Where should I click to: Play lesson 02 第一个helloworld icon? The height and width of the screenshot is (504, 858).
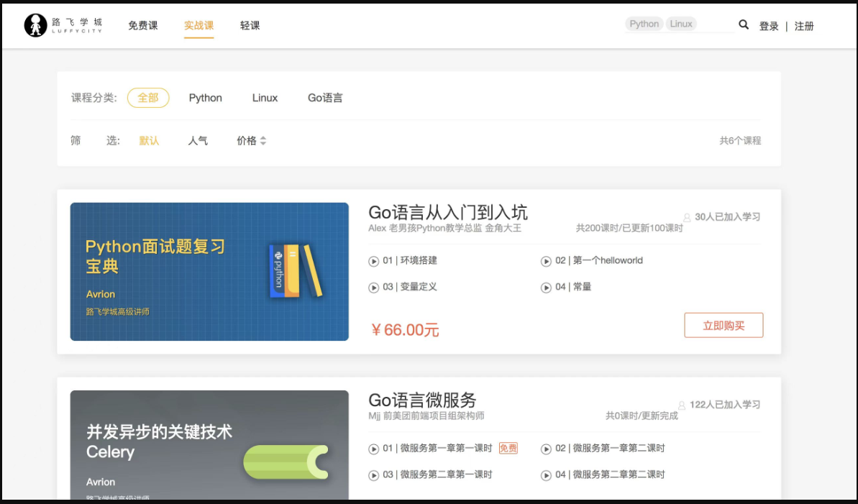(546, 262)
